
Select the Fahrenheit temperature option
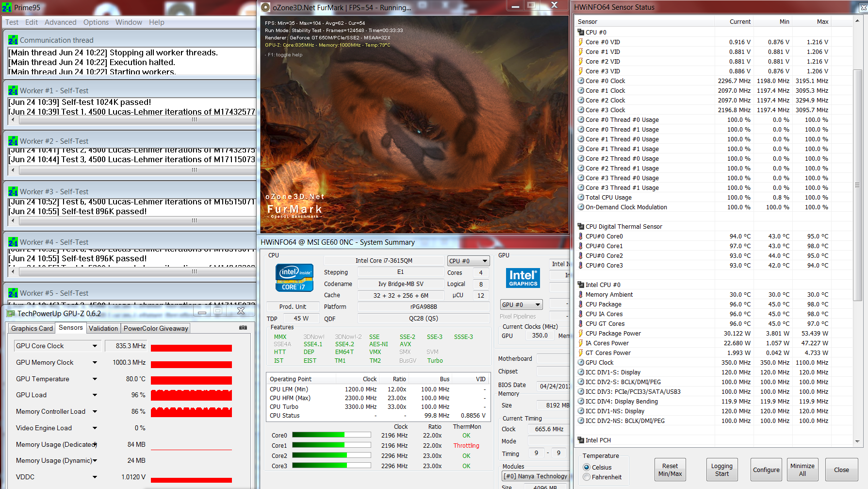587,477
